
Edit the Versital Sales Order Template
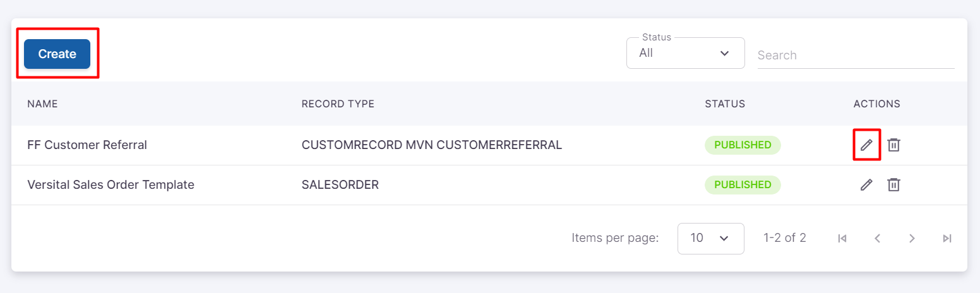[x=866, y=185]
